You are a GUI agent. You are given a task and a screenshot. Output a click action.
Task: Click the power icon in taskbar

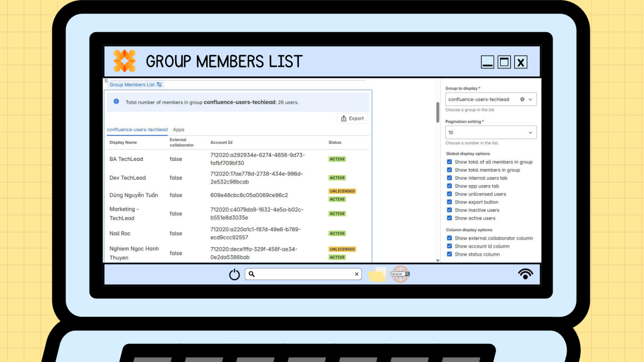(234, 275)
